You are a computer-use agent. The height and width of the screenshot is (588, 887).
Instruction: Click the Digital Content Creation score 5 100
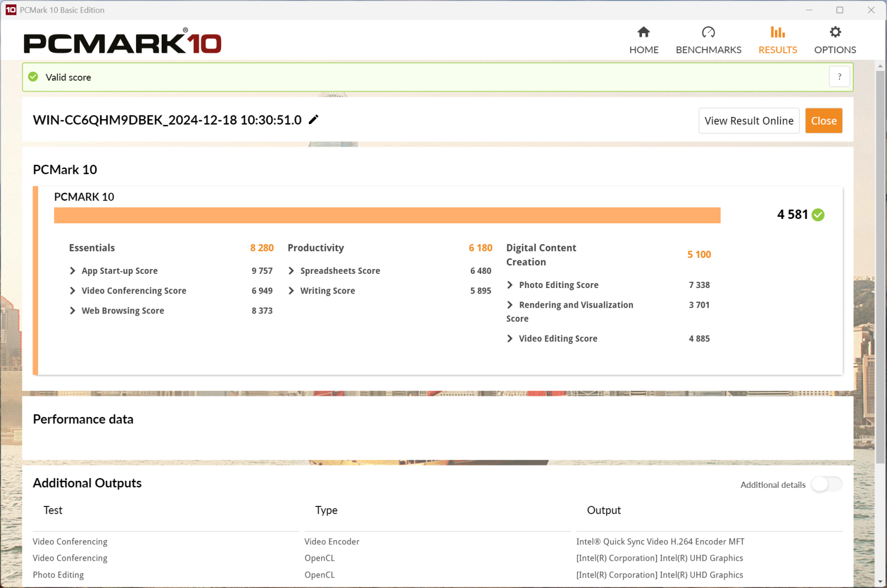[x=699, y=254]
